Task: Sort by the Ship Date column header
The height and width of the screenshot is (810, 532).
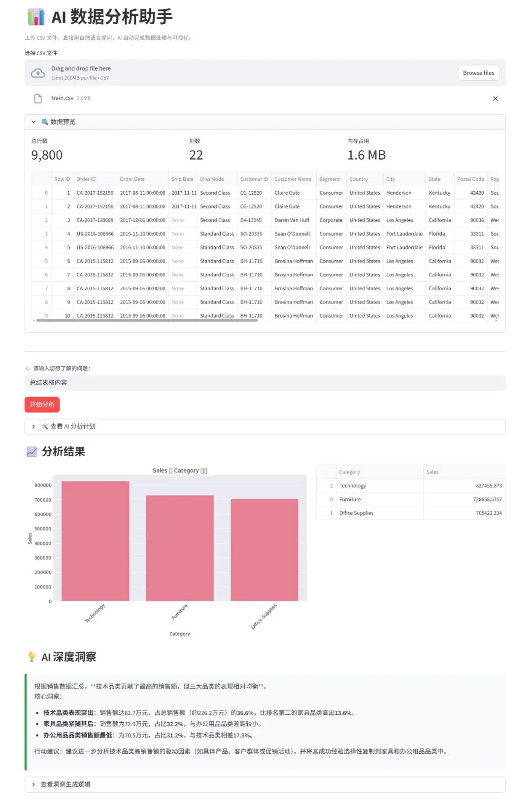Action: 182,179
